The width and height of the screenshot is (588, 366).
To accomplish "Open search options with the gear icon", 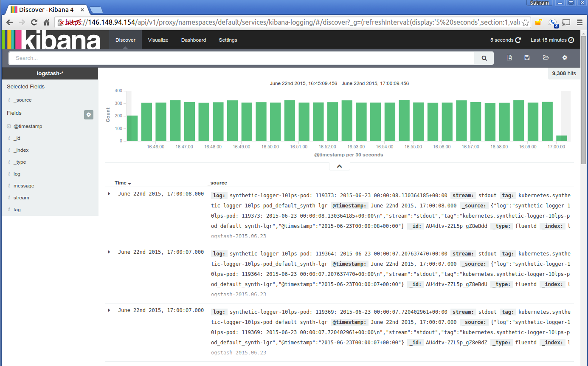I will (564, 58).
